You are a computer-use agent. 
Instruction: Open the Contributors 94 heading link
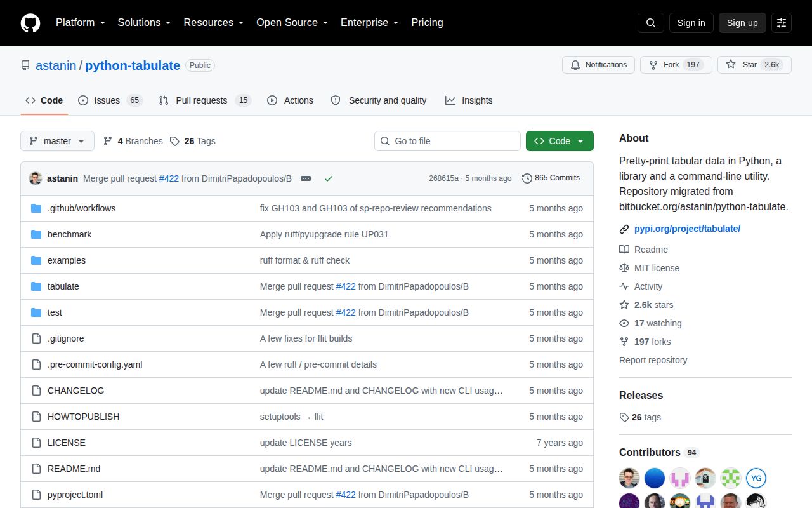(659, 452)
